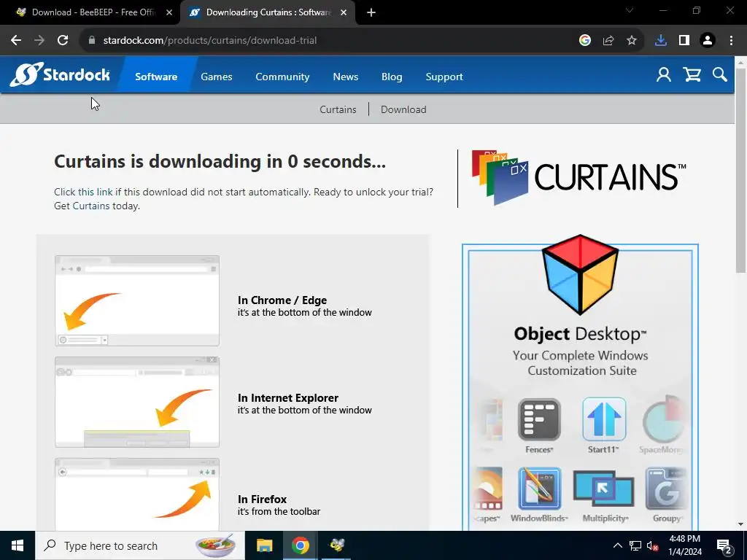
Task: Click the 'In Internet Explorer' heading
Action: [287, 397]
